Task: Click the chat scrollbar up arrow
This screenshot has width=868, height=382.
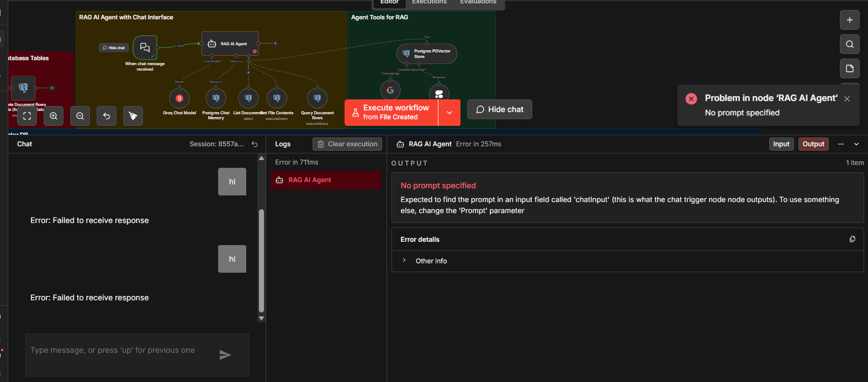Action: (261, 158)
